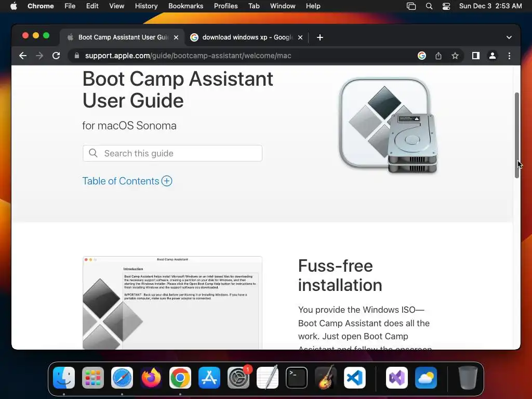Click the Stage Manager icon in menu bar

pyautogui.click(x=411, y=6)
